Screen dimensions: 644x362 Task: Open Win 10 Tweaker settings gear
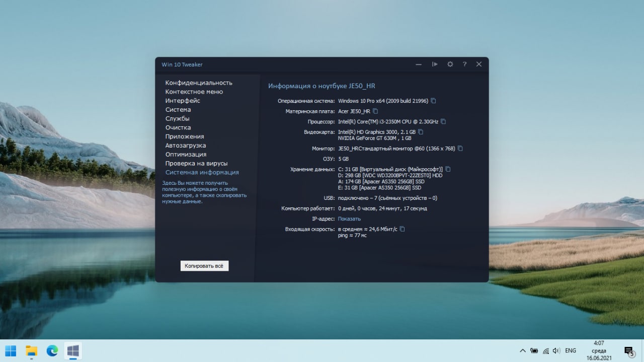(x=450, y=64)
